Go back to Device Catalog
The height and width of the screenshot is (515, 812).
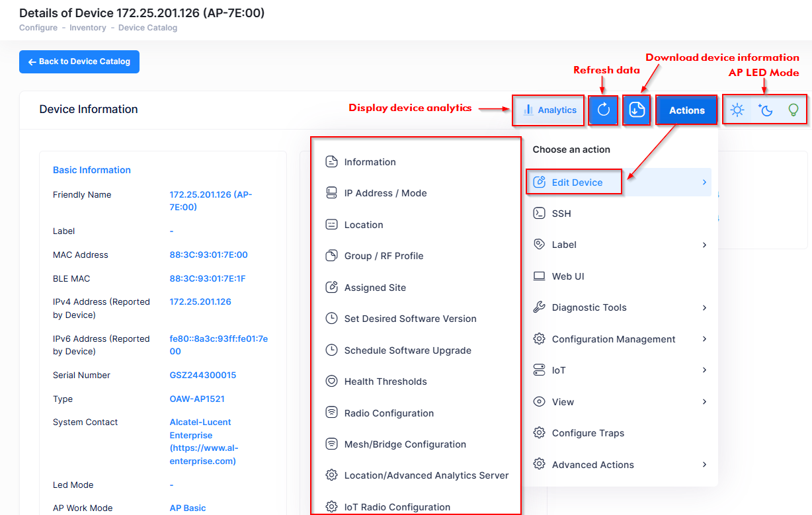79,61
